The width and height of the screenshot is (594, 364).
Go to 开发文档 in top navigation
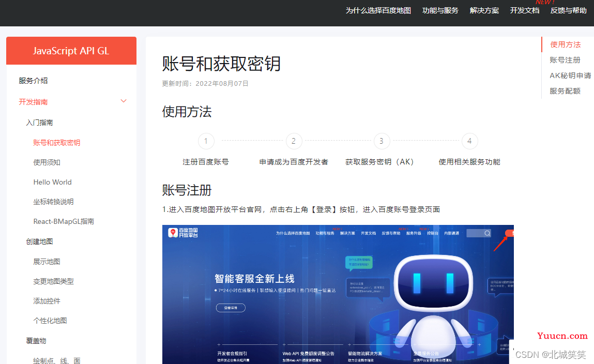(525, 11)
